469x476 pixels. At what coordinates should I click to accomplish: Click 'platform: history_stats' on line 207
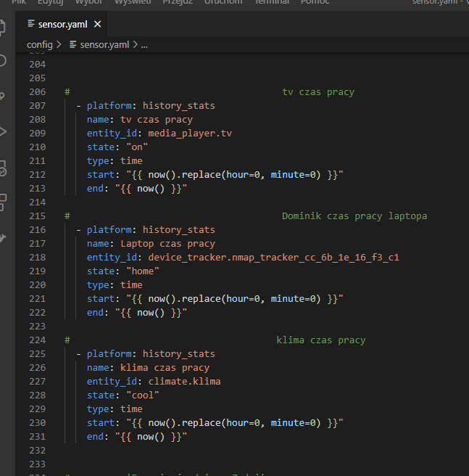[151, 106]
